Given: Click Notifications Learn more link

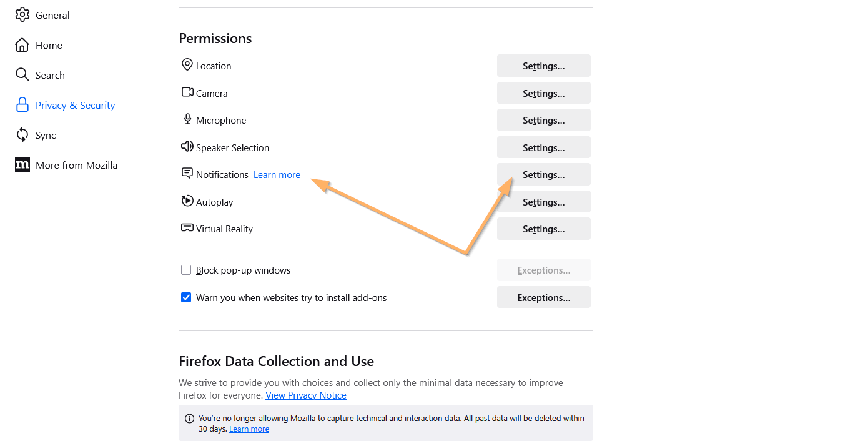Looking at the screenshot, I should coord(277,175).
